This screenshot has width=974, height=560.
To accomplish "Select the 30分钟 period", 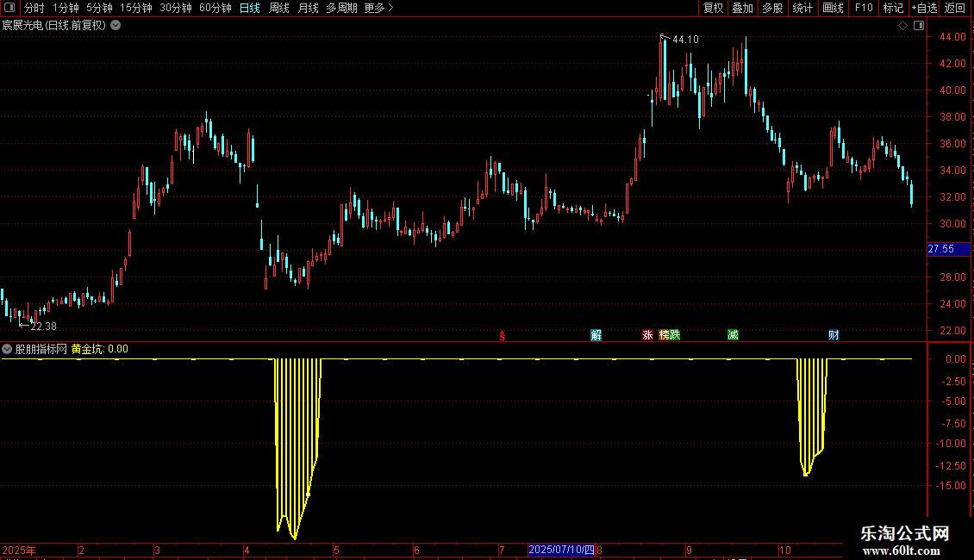I will (175, 8).
